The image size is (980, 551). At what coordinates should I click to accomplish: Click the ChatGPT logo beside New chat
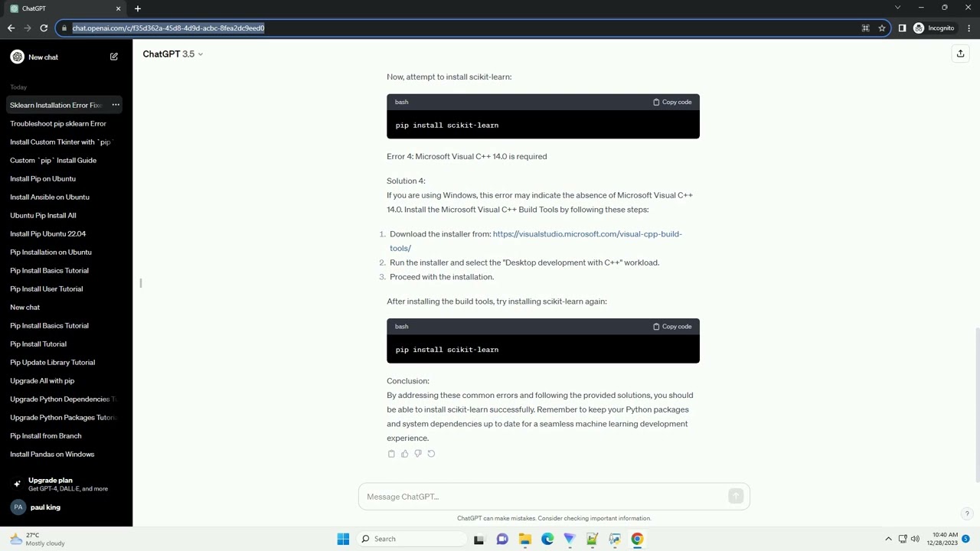tap(17, 57)
